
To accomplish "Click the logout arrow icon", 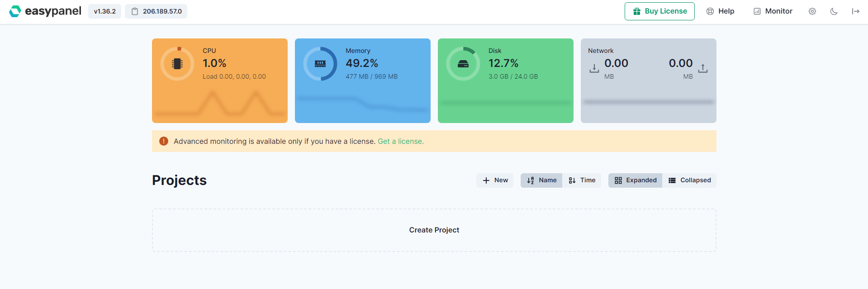I will click(856, 11).
